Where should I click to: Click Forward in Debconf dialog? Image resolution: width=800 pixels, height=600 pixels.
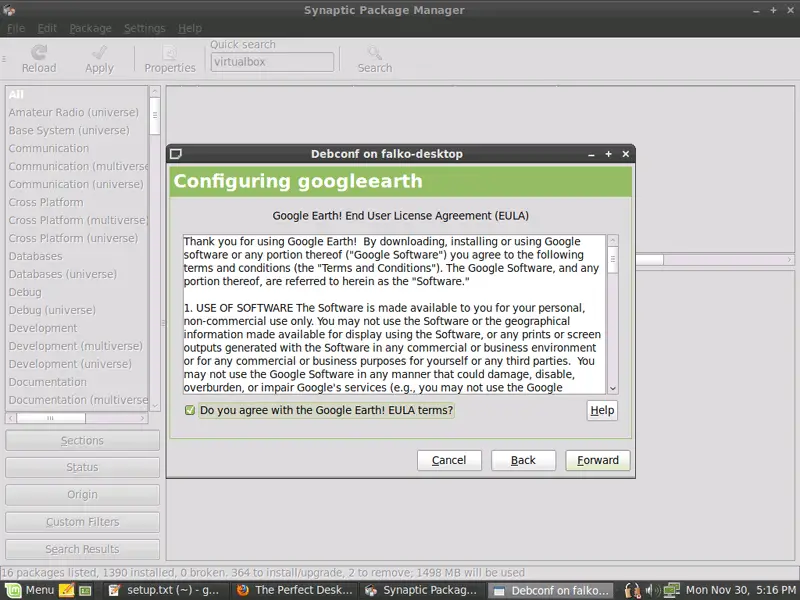pyautogui.click(x=597, y=460)
